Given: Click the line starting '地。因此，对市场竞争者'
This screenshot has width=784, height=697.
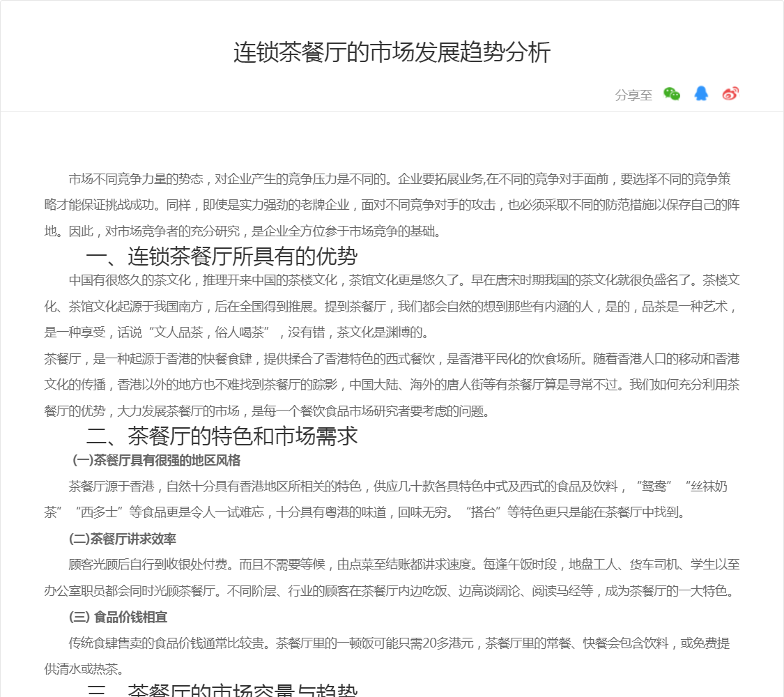Looking at the screenshot, I should [x=243, y=231].
